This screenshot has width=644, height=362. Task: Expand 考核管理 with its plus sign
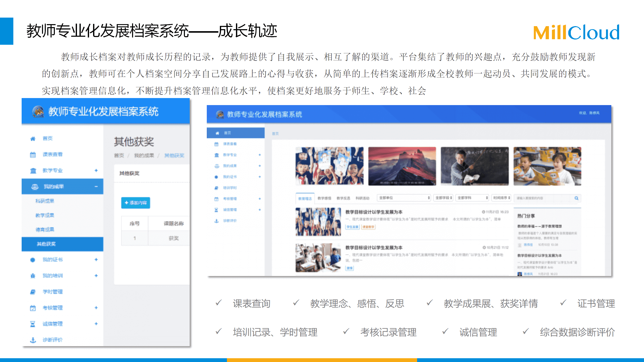click(x=96, y=308)
